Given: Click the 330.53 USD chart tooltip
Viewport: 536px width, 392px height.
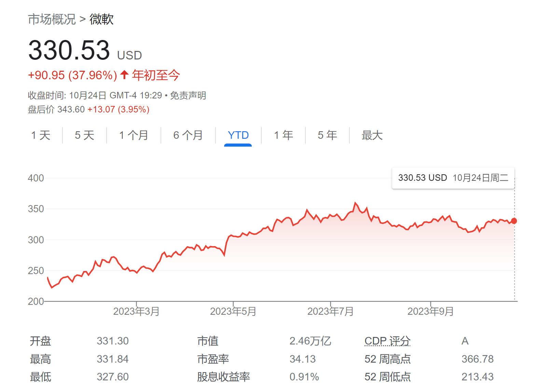Looking at the screenshot, I should [x=453, y=178].
